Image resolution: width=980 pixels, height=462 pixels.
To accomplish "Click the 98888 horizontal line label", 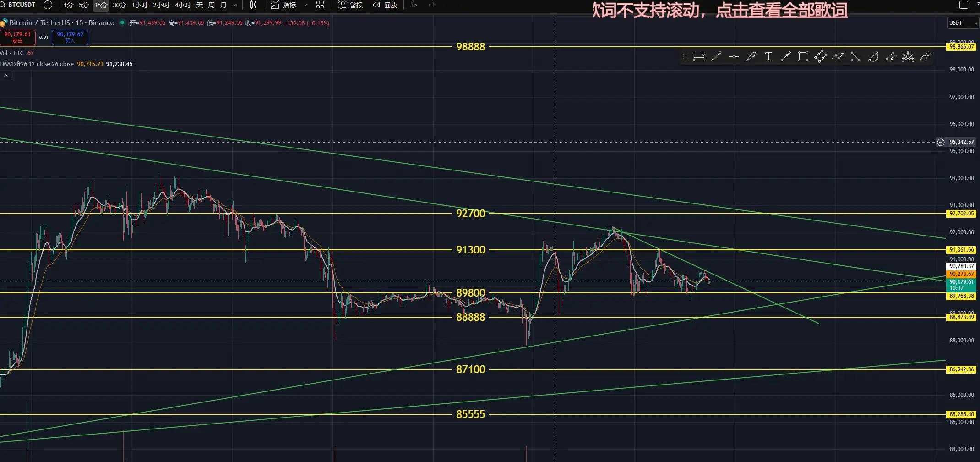I will 470,47.
